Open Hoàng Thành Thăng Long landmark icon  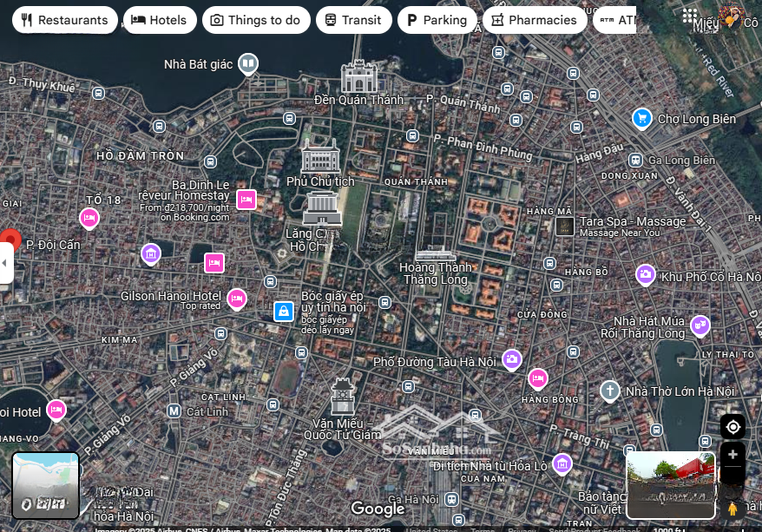(x=436, y=254)
